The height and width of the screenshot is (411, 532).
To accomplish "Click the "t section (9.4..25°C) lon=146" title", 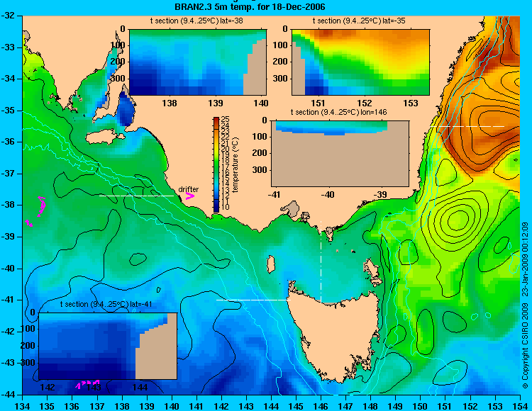I will (x=338, y=112).
